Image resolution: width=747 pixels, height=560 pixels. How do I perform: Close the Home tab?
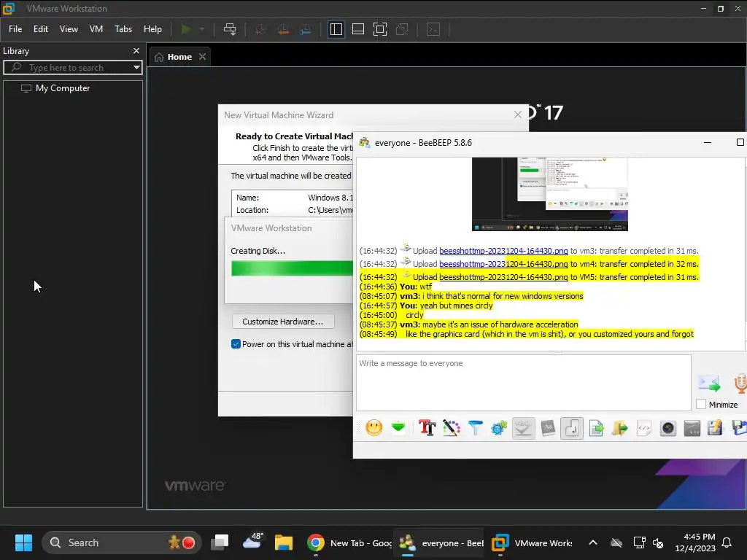point(203,57)
